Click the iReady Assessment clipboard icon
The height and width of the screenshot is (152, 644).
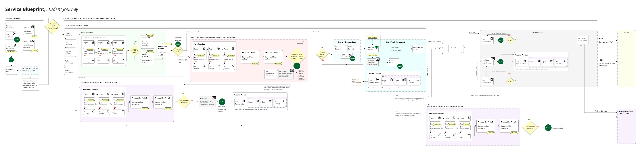pos(15,46)
